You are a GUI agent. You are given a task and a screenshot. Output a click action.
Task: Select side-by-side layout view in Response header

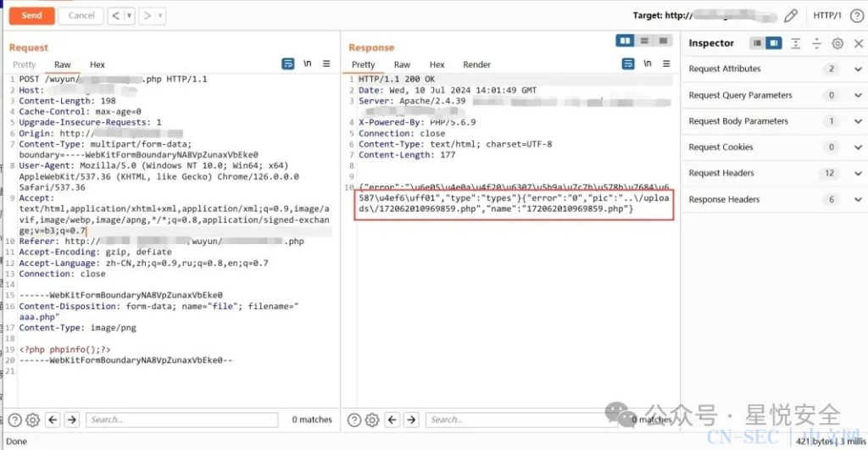pos(625,41)
